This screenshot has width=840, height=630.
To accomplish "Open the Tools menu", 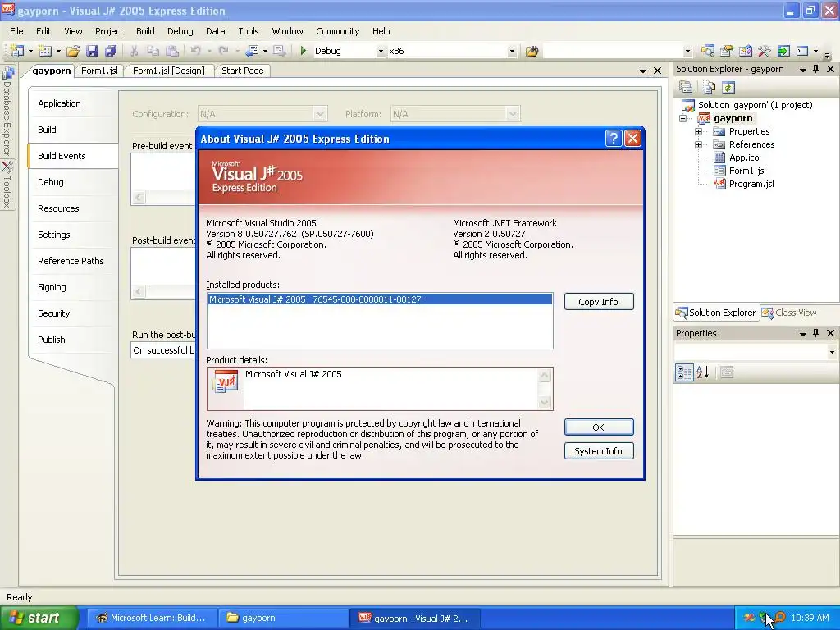I will [x=248, y=31].
